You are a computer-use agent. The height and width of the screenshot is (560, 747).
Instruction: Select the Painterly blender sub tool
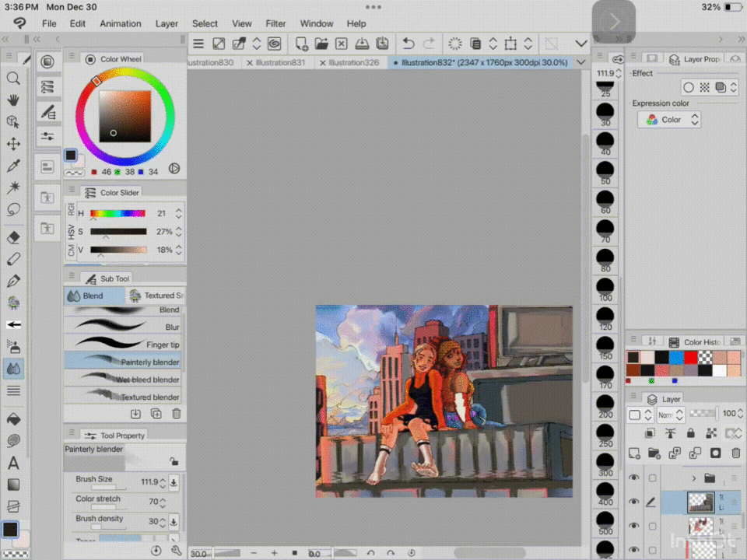[x=123, y=362]
